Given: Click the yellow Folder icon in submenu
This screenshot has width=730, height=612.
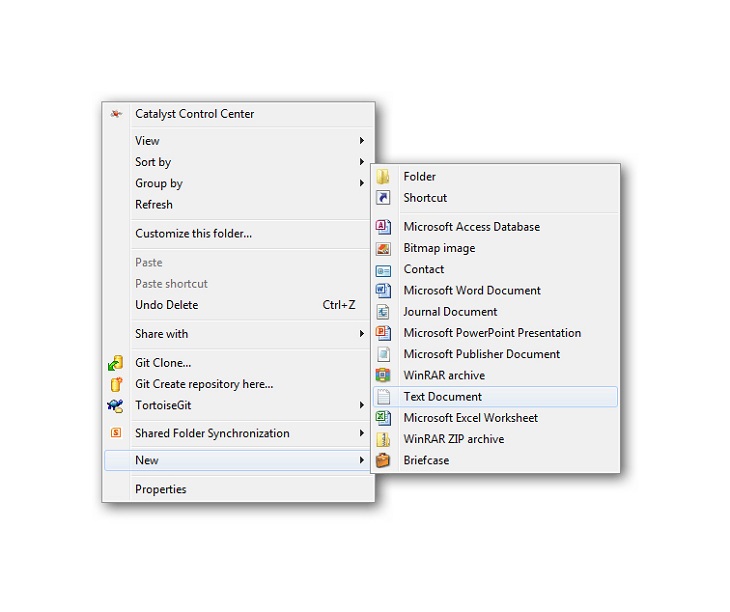Looking at the screenshot, I should [x=383, y=177].
